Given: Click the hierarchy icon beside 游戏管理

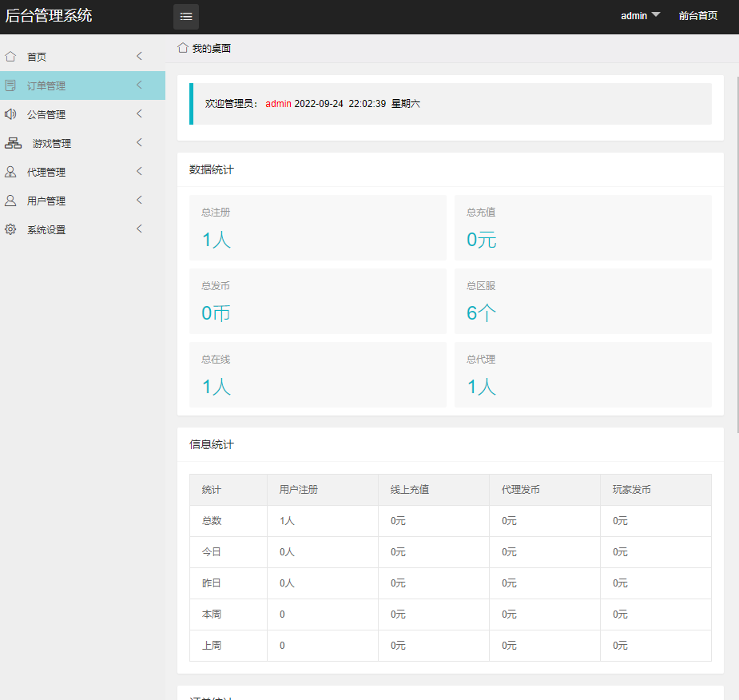Looking at the screenshot, I should point(14,144).
